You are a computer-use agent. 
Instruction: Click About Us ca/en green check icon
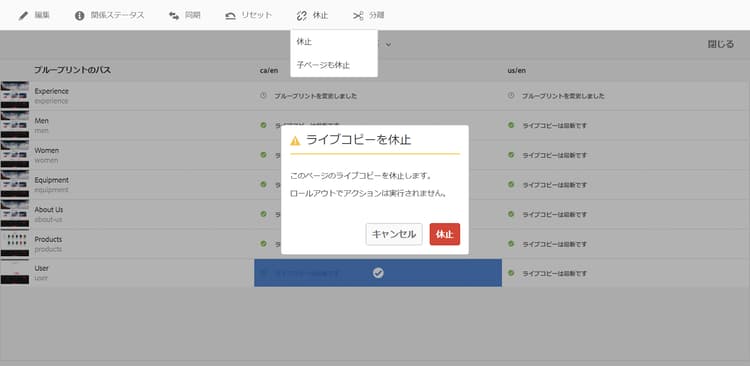coord(263,214)
